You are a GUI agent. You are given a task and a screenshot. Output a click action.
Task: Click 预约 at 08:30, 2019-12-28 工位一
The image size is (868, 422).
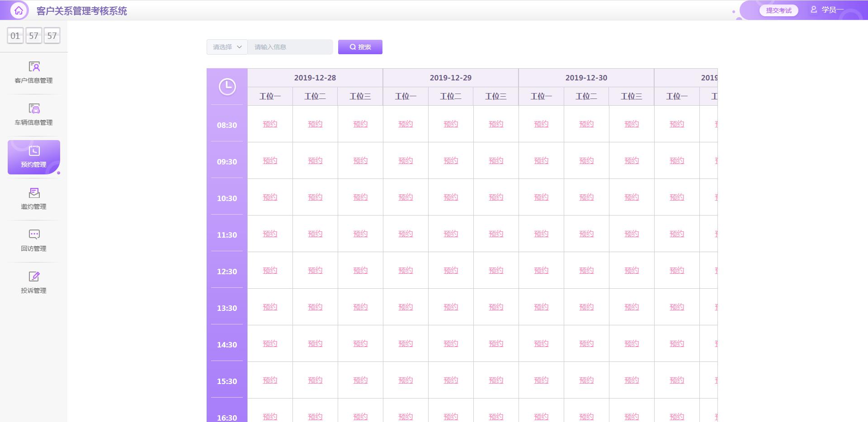(270, 124)
